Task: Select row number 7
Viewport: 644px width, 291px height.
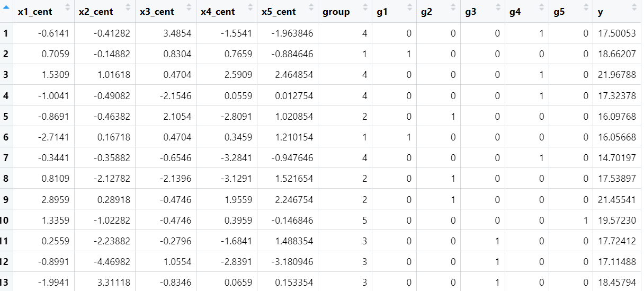Action: tap(6, 158)
